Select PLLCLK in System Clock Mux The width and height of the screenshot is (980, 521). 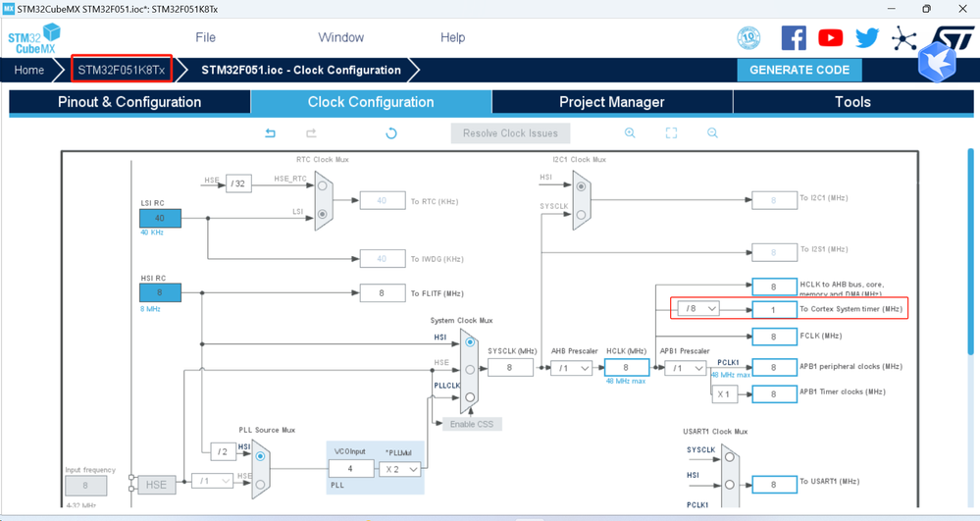click(470, 396)
